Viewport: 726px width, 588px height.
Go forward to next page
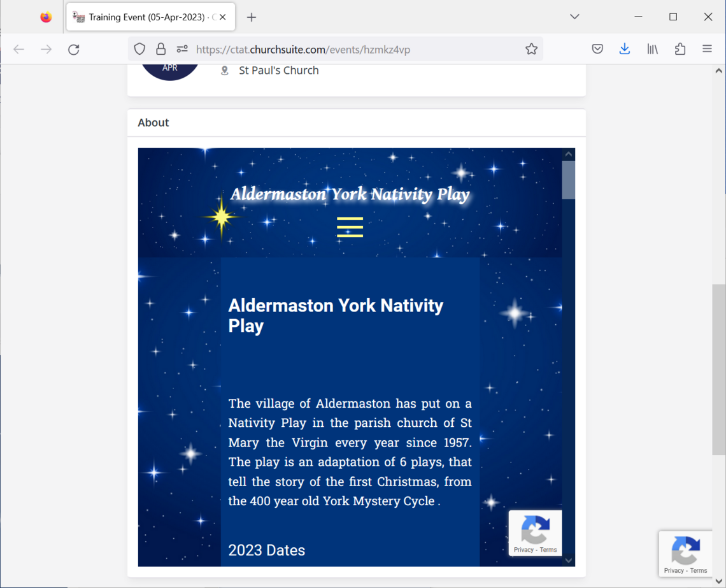click(x=46, y=49)
